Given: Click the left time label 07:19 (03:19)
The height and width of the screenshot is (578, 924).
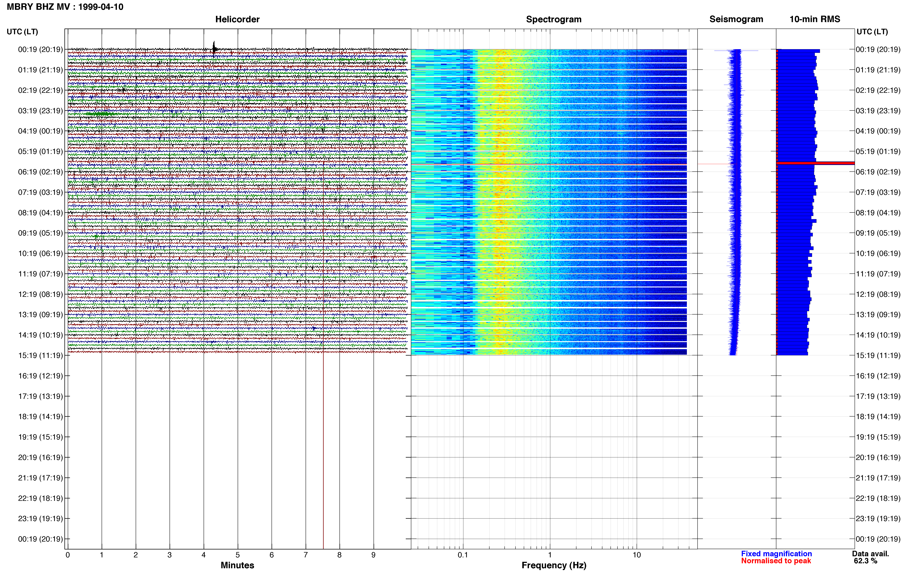Looking at the screenshot, I should [x=41, y=192].
